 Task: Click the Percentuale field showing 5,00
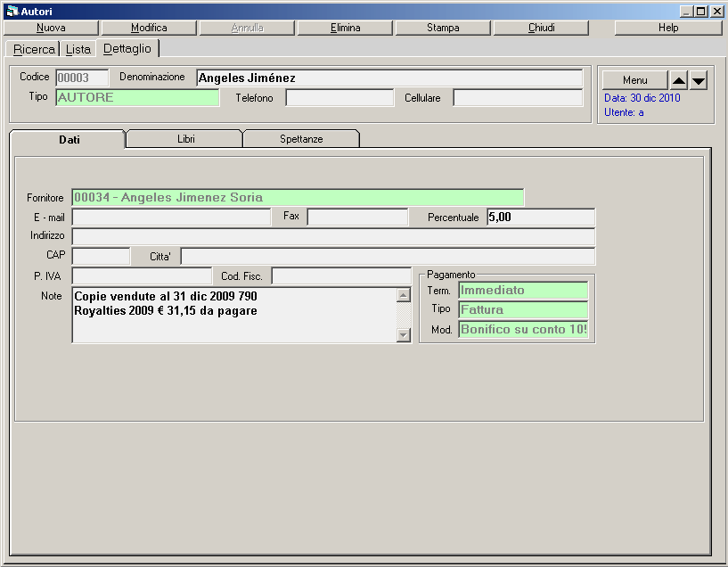[x=541, y=217]
